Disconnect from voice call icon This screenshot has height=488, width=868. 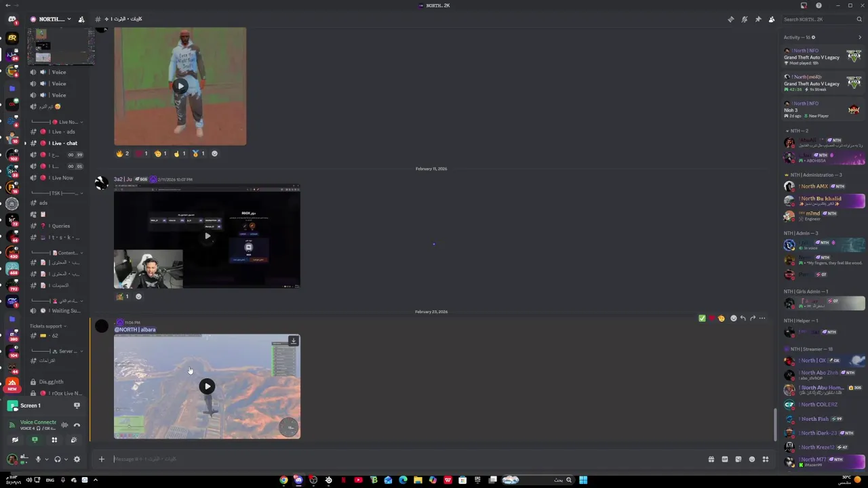77,425
